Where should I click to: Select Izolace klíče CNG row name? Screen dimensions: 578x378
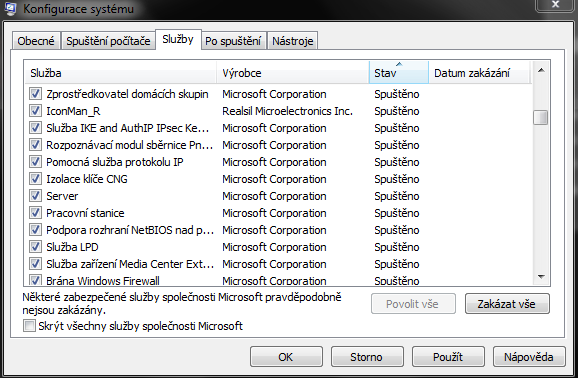[x=87, y=179]
